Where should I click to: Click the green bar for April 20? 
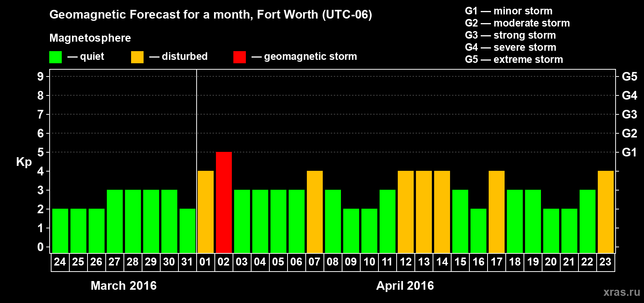tap(551, 231)
